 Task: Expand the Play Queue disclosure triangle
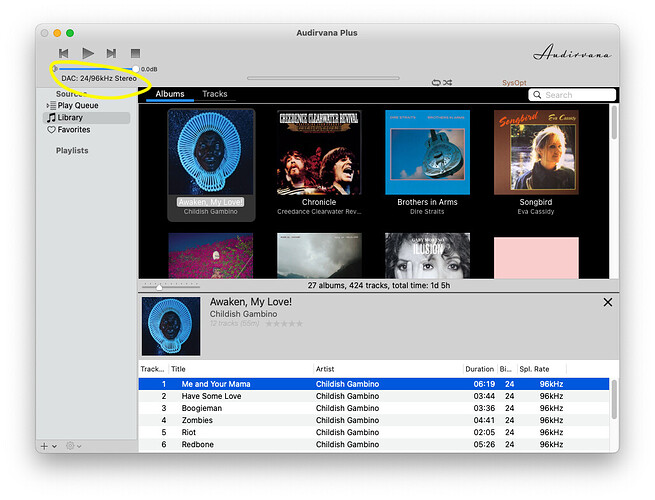click(x=47, y=106)
